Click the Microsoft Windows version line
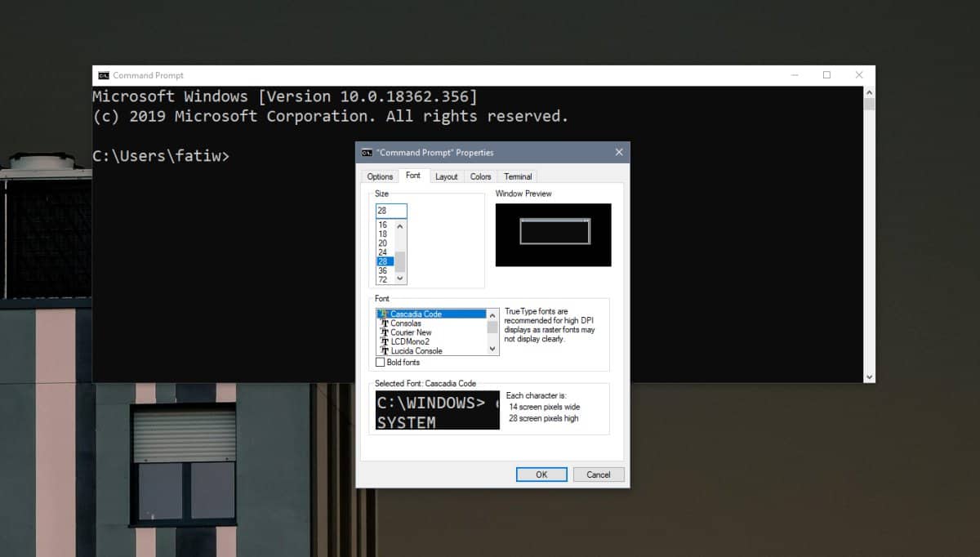The image size is (980, 557). (x=285, y=96)
